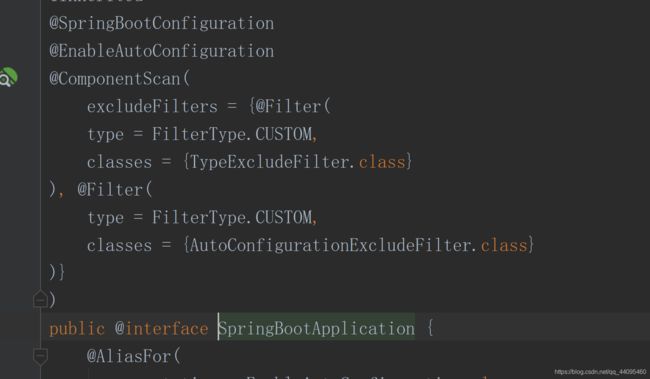Click the highlighted SpringBootApplication identifier

tap(316, 328)
